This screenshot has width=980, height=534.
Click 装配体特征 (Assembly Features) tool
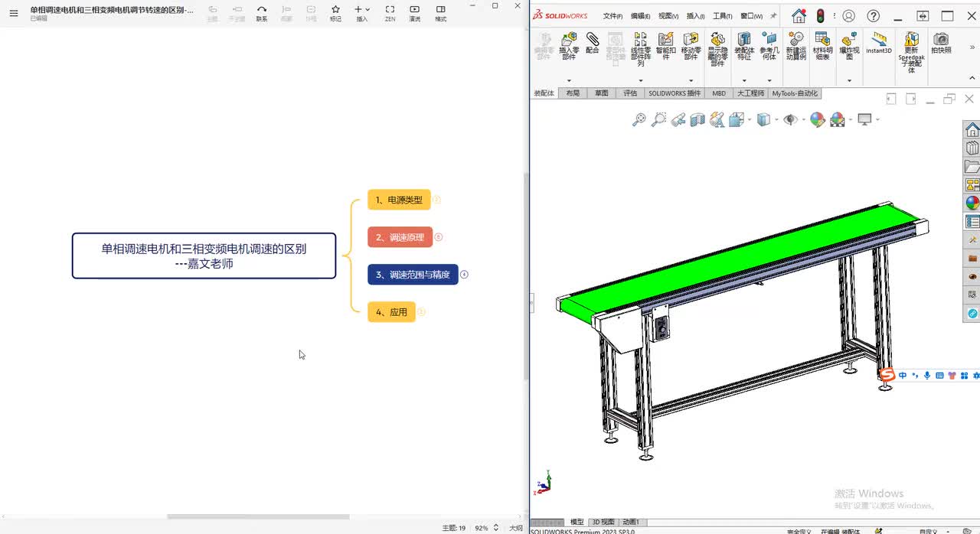(x=744, y=46)
